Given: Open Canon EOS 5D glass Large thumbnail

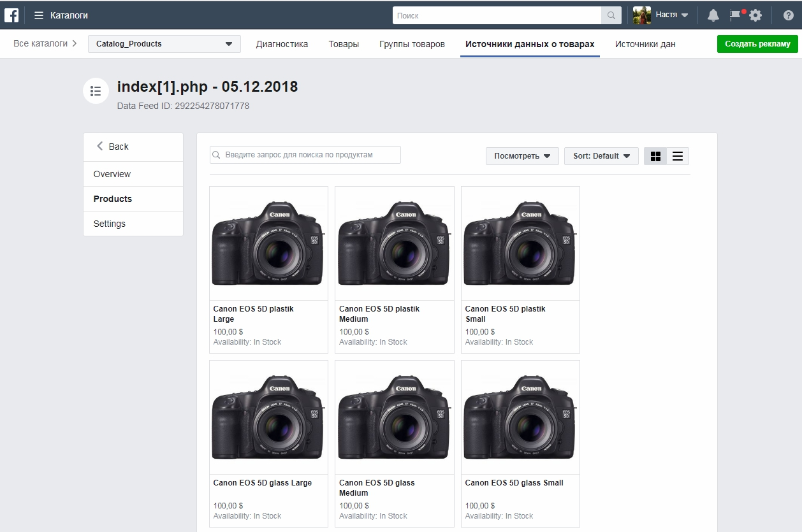Looking at the screenshot, I should coord(268,417).
